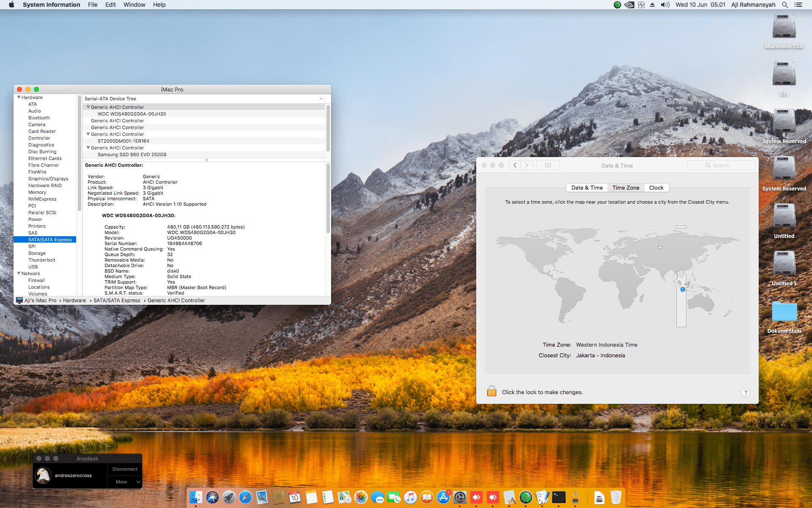Viewport: 812px width, 508px height.
Task: Open the More dropdown in Anydesk
Action: 125,482
